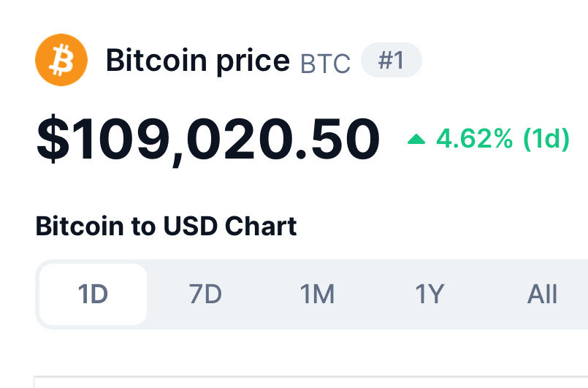Select the 1D chart range tab

click(93, 294)
